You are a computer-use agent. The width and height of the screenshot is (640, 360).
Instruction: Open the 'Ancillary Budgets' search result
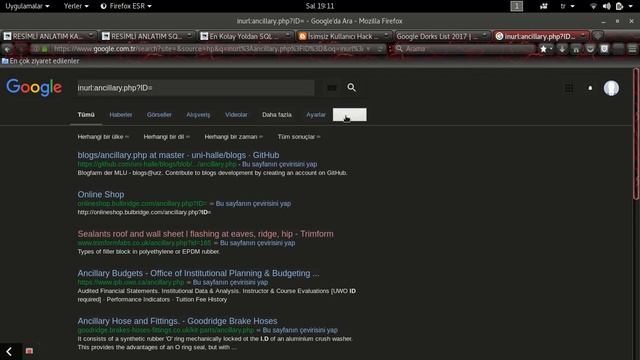coord(198,273)
